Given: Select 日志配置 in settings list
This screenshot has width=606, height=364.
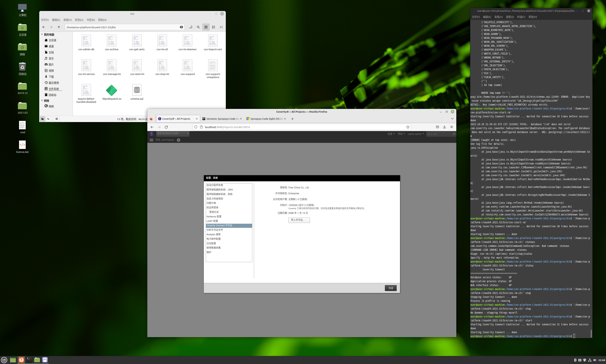Looking at the screenshot, I should tap(229, 243).
